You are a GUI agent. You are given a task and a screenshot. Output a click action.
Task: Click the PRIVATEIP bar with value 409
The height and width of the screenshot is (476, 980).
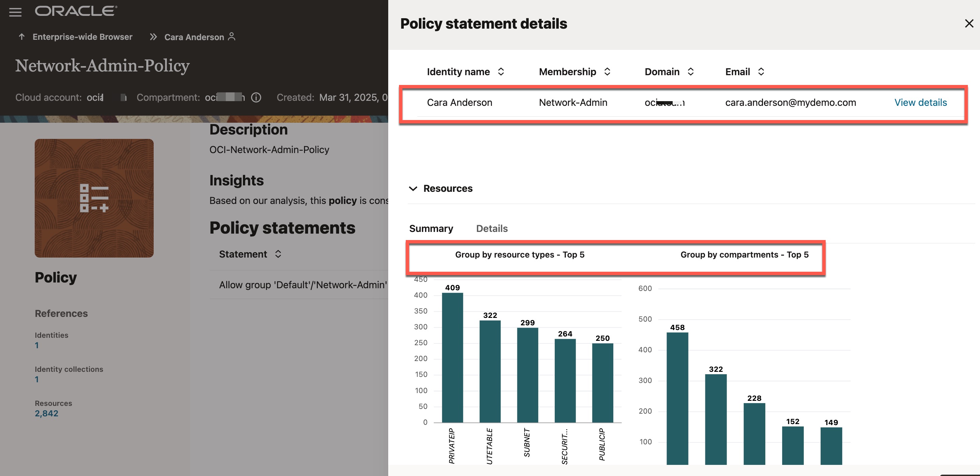tap(452, 358)
